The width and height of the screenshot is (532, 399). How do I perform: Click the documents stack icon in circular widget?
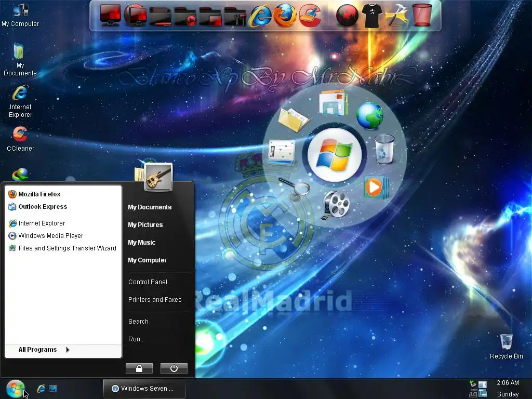coord(334,102)
